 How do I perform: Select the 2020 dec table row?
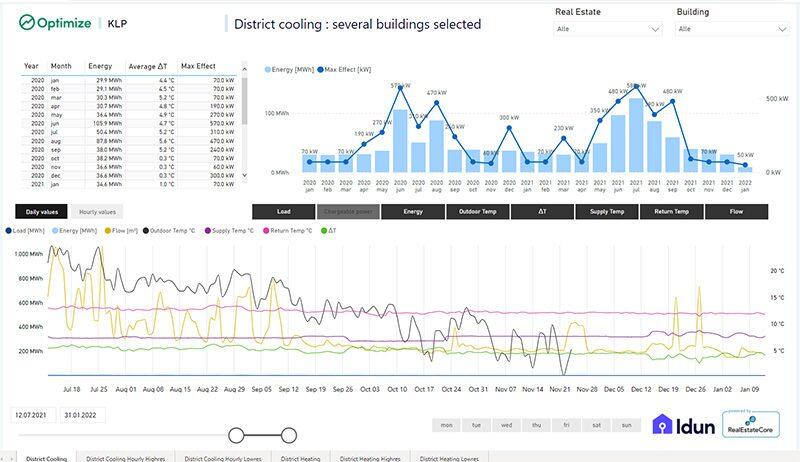pos(129,175)
